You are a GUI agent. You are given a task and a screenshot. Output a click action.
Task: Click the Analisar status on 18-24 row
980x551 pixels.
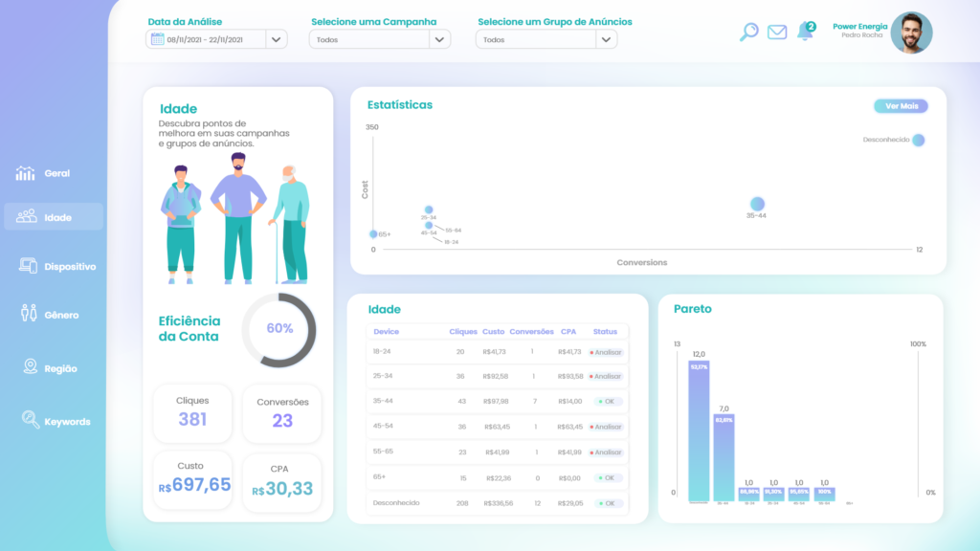606,352
